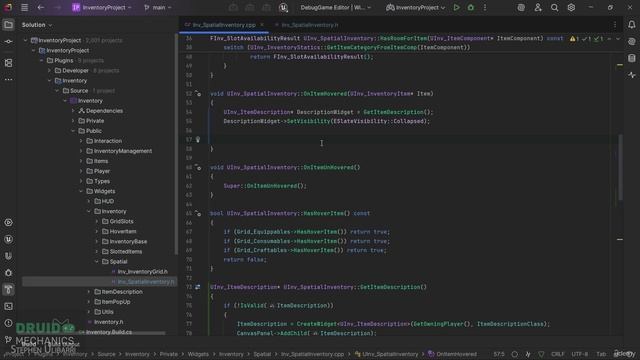Open the AI assistant icon in the toolbar
Screen dimensions: 640x360
tap(521, 7)
